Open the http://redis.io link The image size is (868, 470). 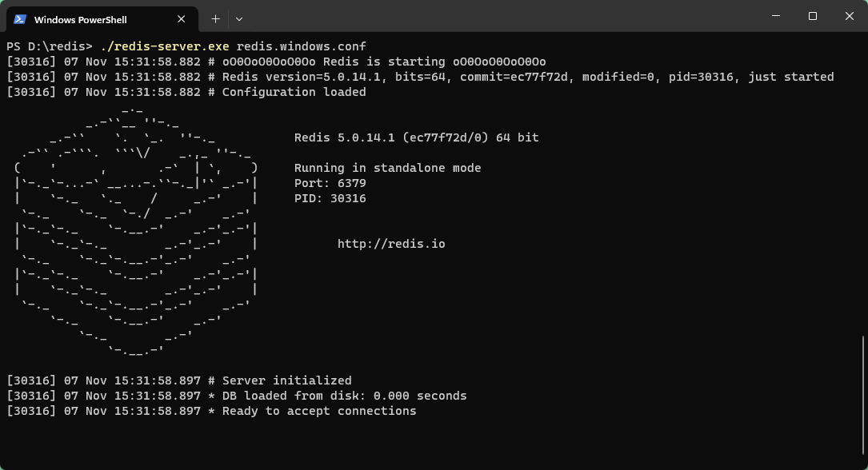[x=391, y=244]
